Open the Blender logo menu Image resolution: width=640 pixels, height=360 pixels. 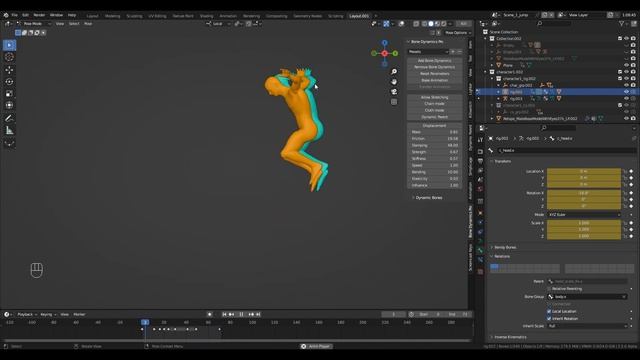click(x=6, y=15)
